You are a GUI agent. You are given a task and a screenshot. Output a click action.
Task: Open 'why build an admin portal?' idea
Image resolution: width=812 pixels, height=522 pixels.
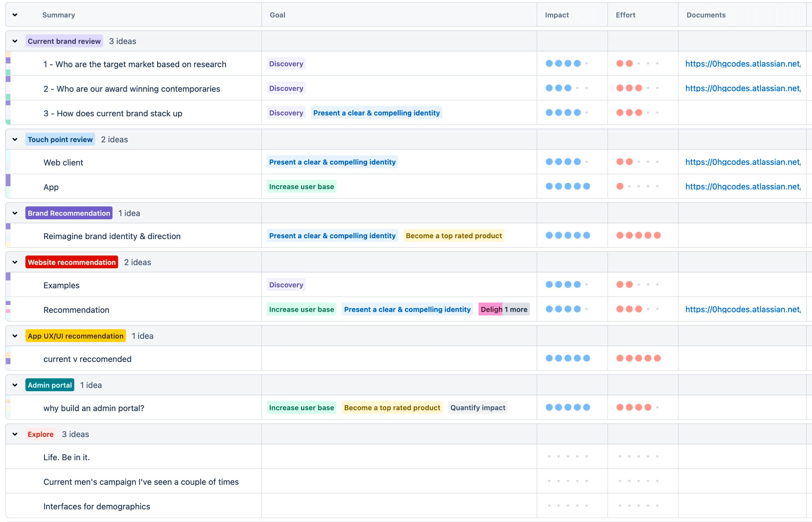point(94,408)
